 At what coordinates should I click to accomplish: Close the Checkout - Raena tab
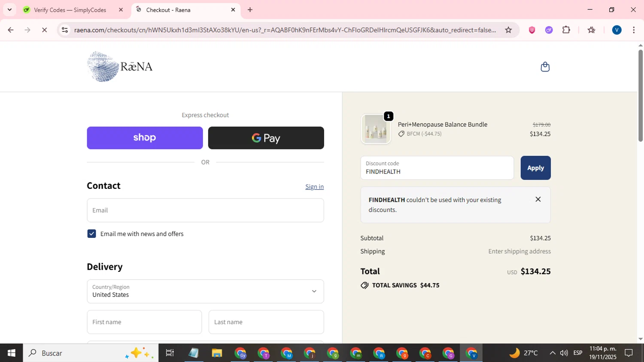[x=233, y=10]
